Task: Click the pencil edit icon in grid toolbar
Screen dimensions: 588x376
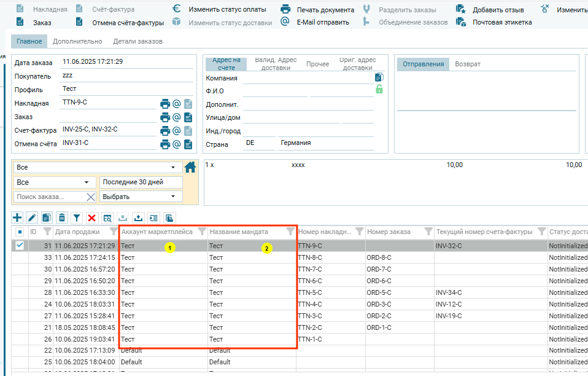Action: tap(32, 217)
